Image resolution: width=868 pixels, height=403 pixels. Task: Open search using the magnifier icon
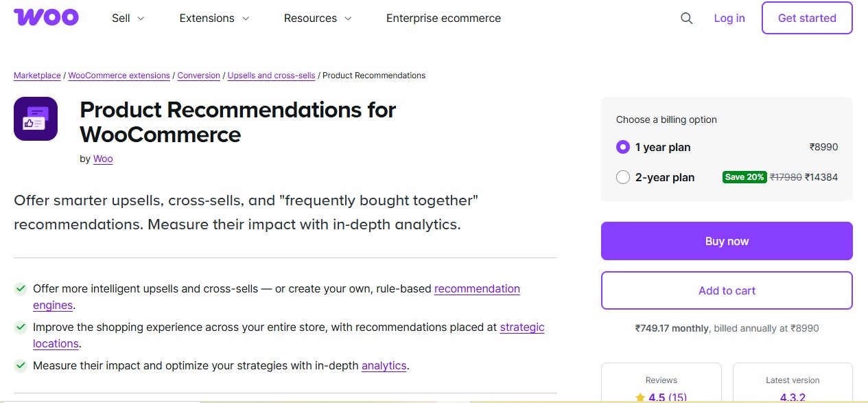686,19
